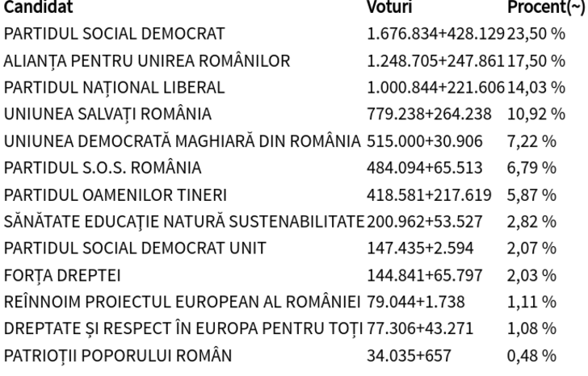Click ALIANȚA PENTRU UNIREA ROMÂNILOR candidate name
The width and height of the screenshot is (588, 376).
point(147,61)
